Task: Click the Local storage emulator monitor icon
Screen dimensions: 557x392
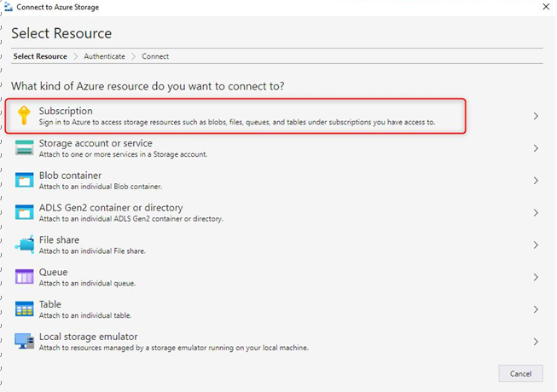Action: 25,341
